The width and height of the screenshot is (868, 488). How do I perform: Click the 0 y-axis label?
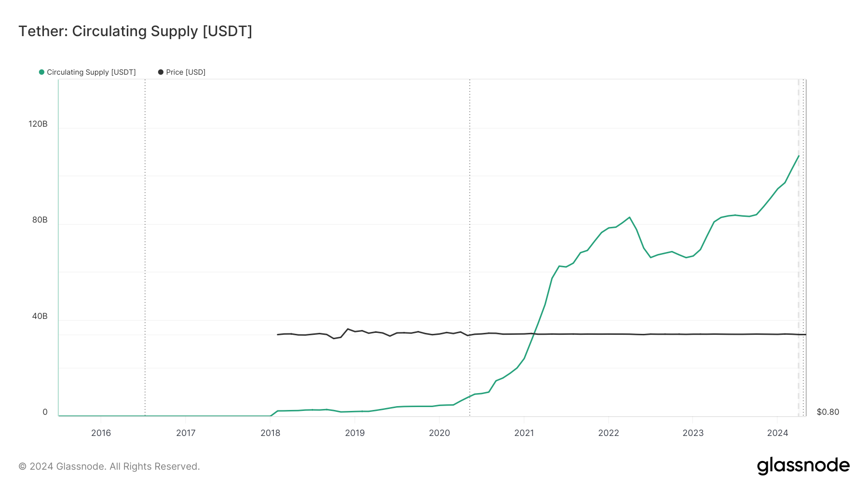45,412
